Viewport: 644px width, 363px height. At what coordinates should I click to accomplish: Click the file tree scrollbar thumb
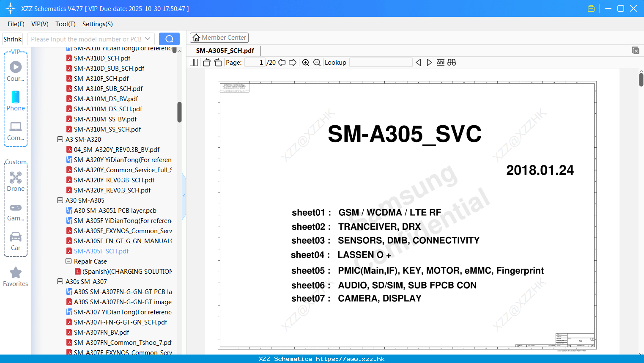pos(179,112)
